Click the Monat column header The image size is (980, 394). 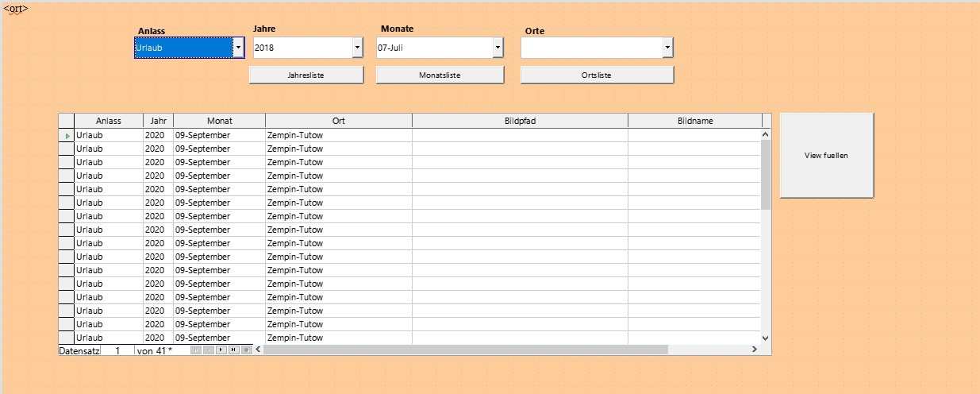[219, 121]
